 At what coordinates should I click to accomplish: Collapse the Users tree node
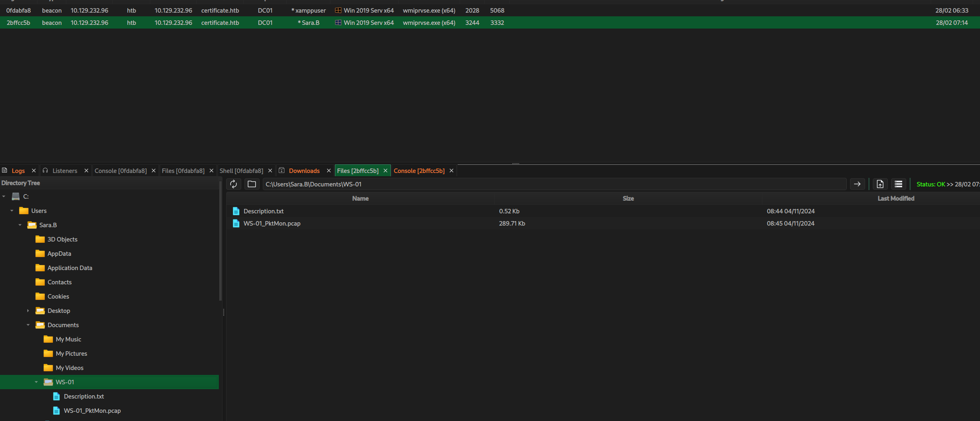coord(12,210)
